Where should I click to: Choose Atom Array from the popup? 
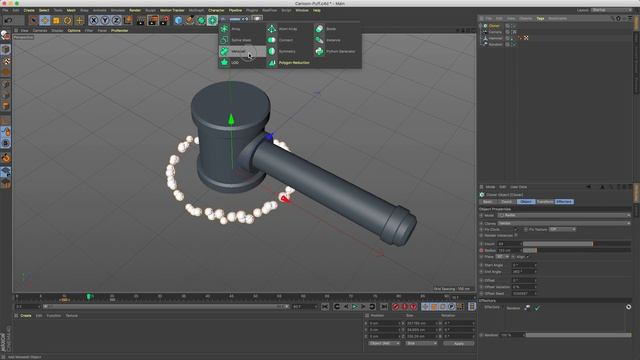click(x=289, y=29)
